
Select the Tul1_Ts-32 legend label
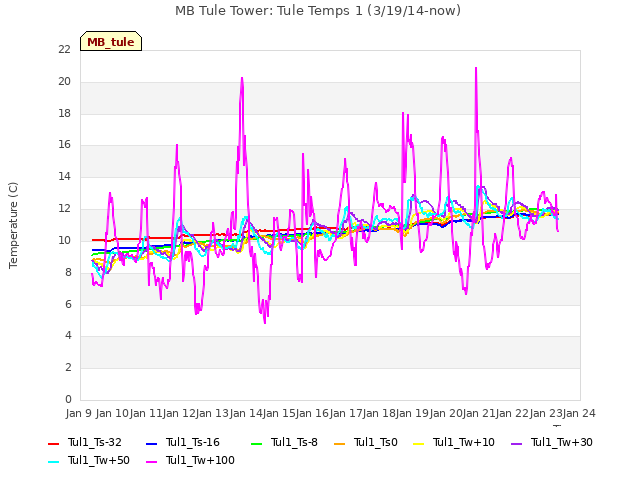95,442
